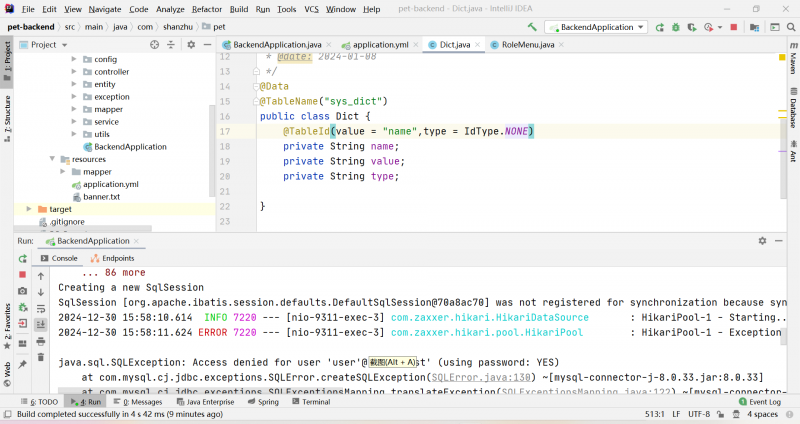
Task: Toggle the Web tool window stripe
Action: tap(7, 373)
